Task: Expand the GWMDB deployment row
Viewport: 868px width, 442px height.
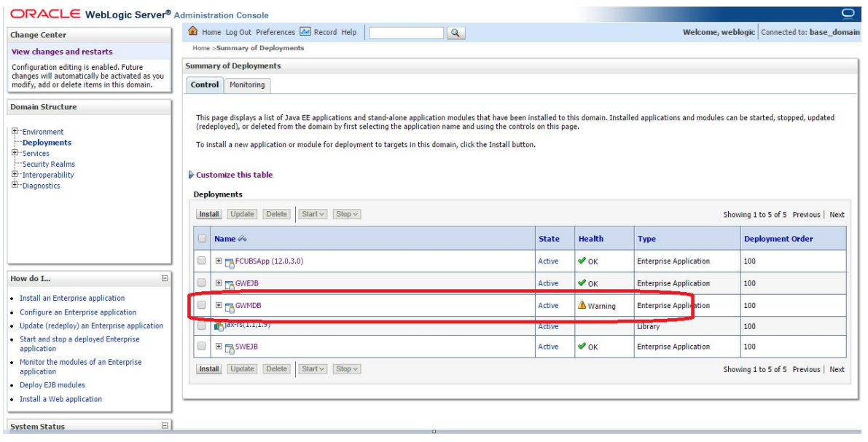Action: tap(219, 305)
